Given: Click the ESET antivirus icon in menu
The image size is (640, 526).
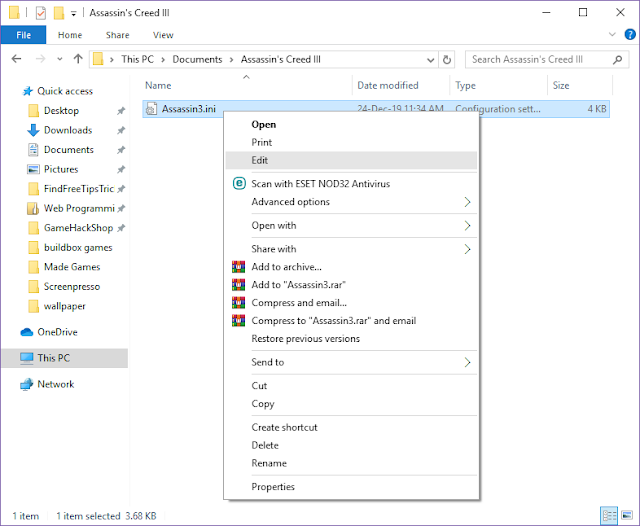Looking at the screenshot, I should 239,184.
